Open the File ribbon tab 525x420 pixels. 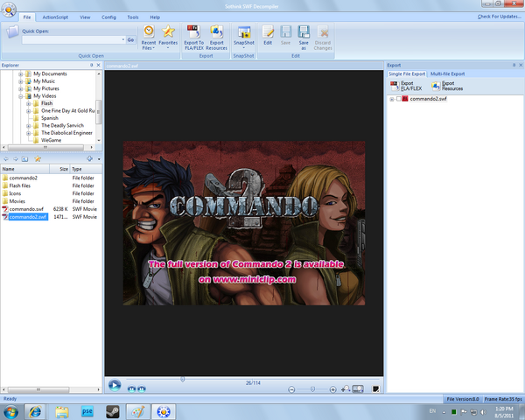(x=27, y=17)
